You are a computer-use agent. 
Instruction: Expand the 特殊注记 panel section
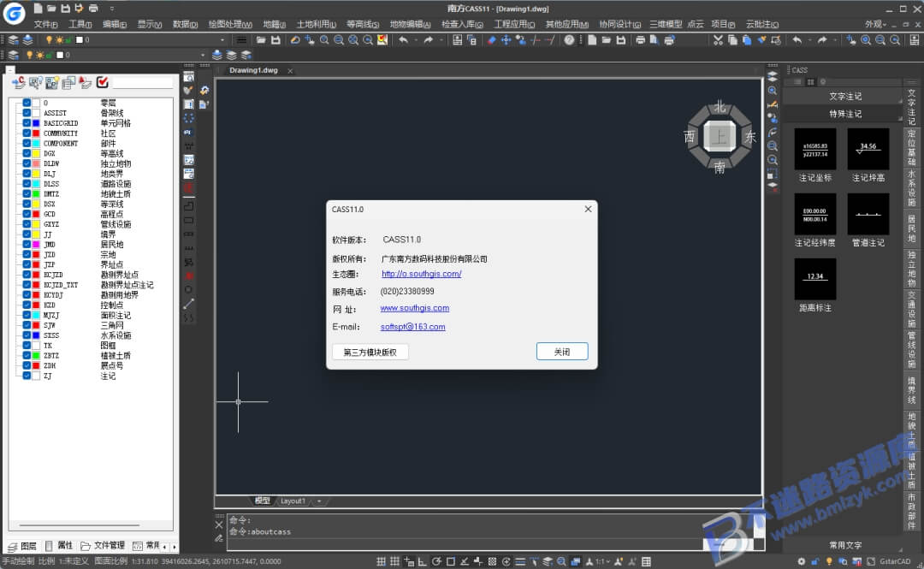[x=844, y=114]
